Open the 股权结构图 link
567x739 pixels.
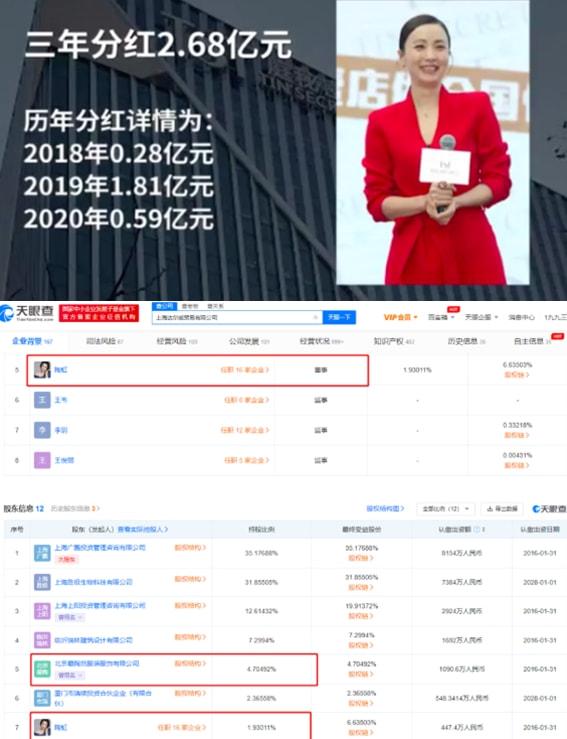[385, 509]
